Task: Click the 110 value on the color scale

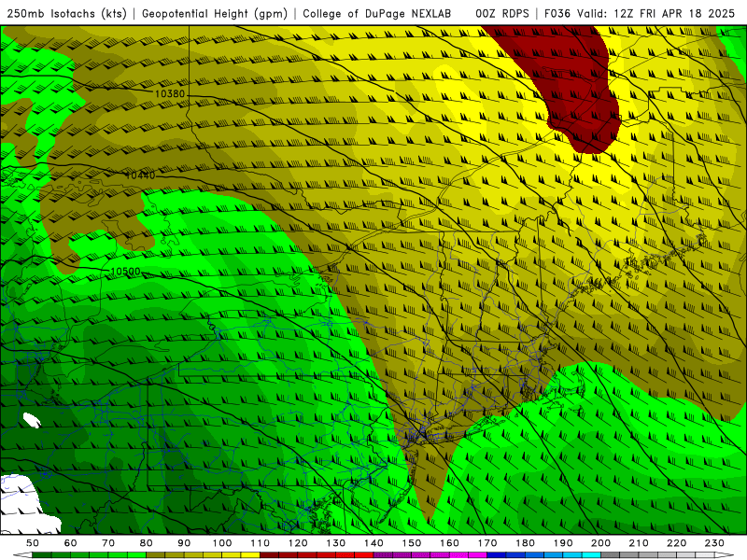Action: (260, 543)
